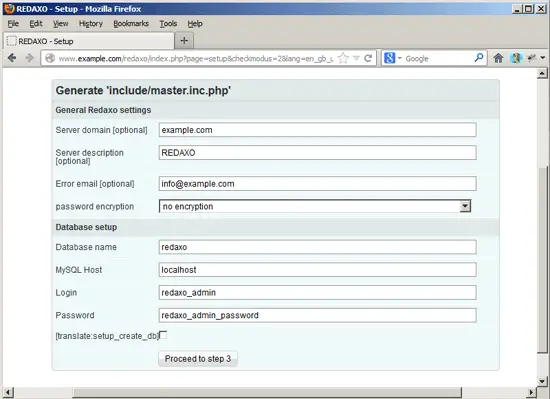Image resolution: width=550 pixels, height=399 pixels.
Task: Open the View menu
Action: (61, 24)
